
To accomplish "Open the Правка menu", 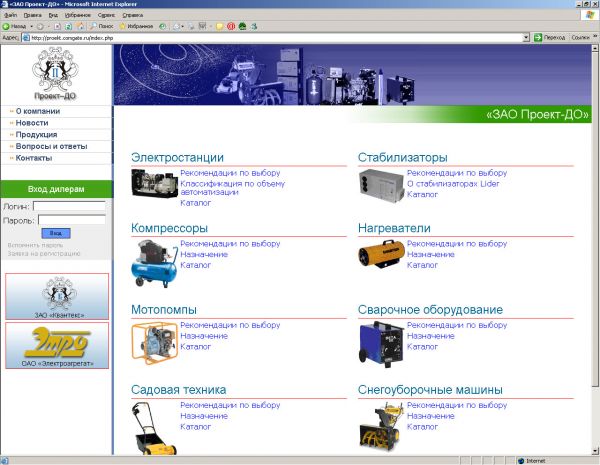I will coord(32,15).
